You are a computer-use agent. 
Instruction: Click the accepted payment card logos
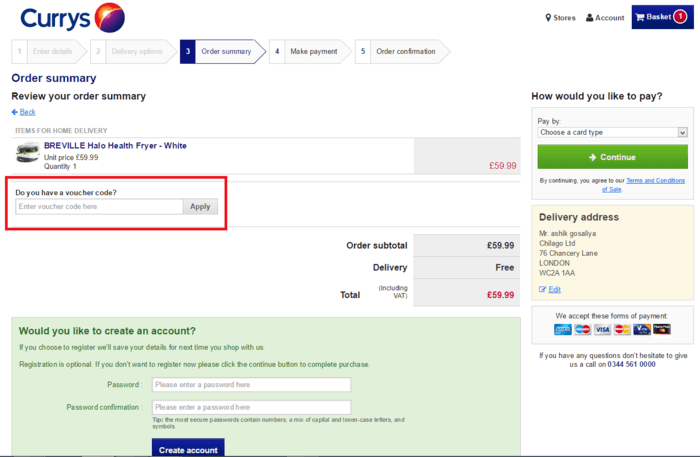612,329
